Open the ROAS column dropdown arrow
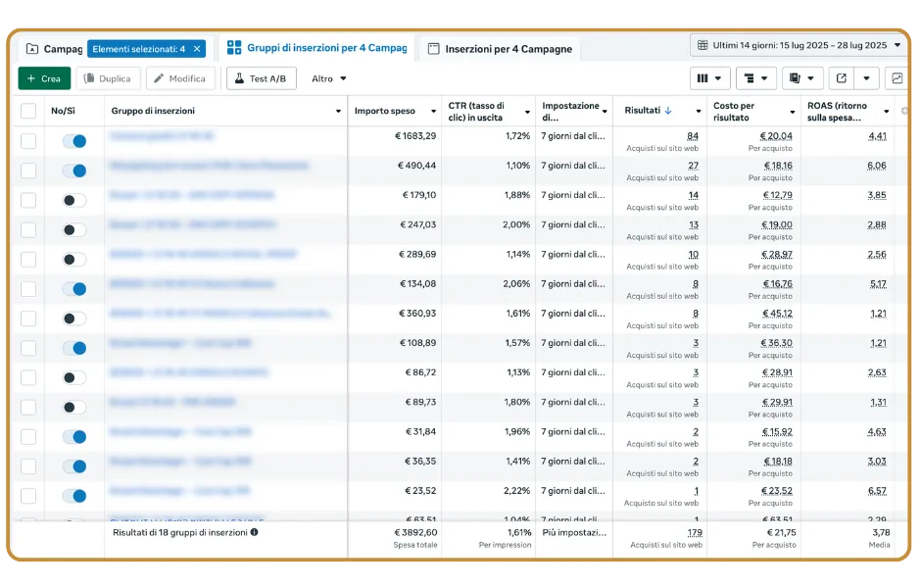 click(887, 111)
